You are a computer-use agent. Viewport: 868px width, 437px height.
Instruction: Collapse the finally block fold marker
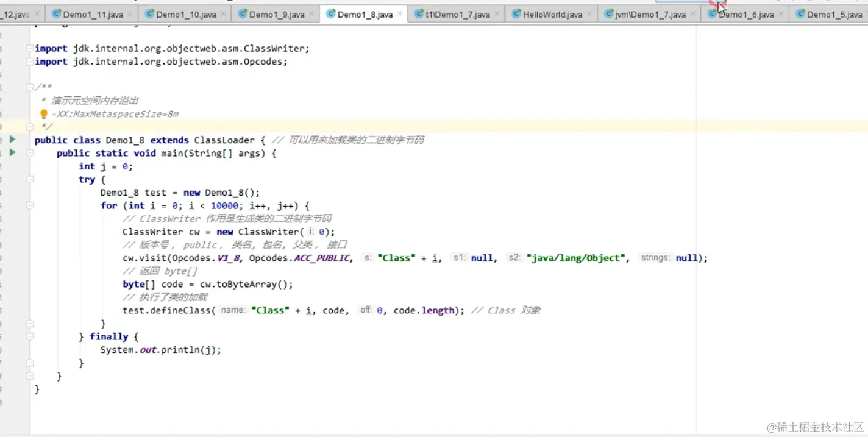30,336
